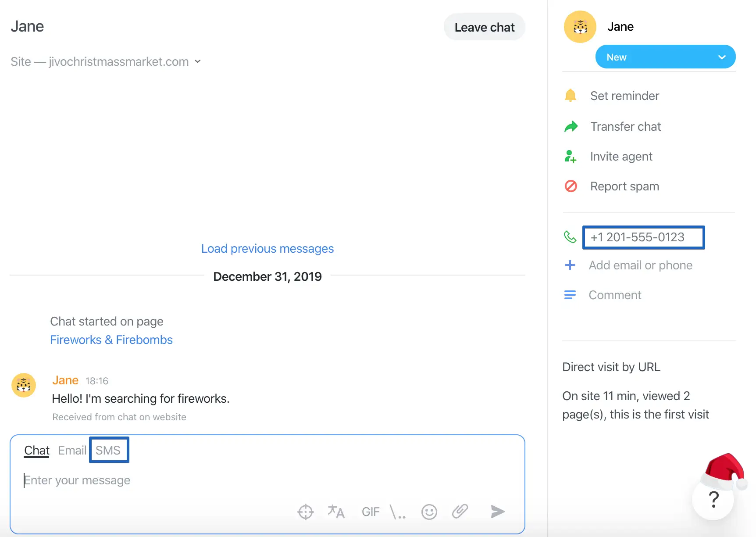Click Add email or phone

pyautogui.click(x=640, y=265)
